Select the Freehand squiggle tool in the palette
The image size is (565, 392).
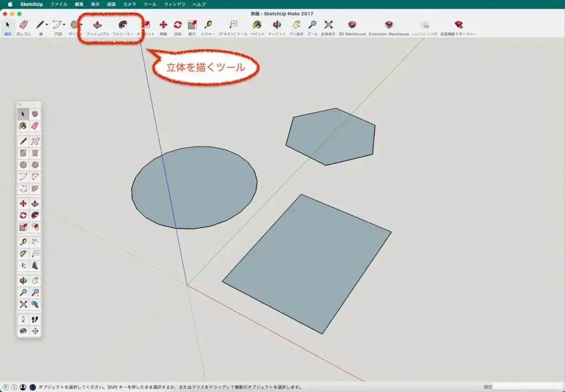(35, 141)
